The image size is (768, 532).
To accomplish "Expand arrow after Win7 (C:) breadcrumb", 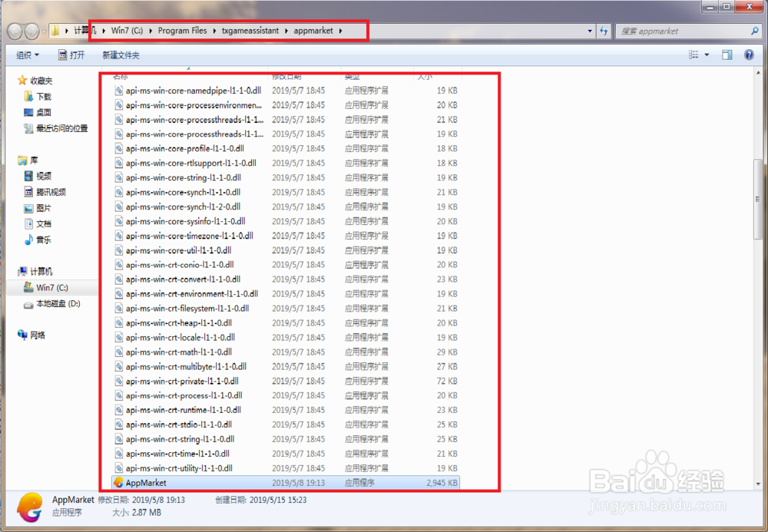I will point(151,31).
